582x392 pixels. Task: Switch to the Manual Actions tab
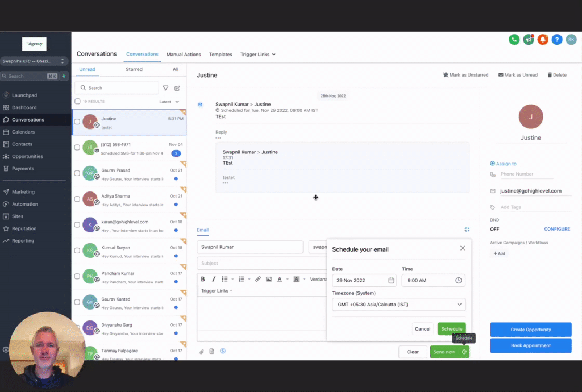pos(184,55)
